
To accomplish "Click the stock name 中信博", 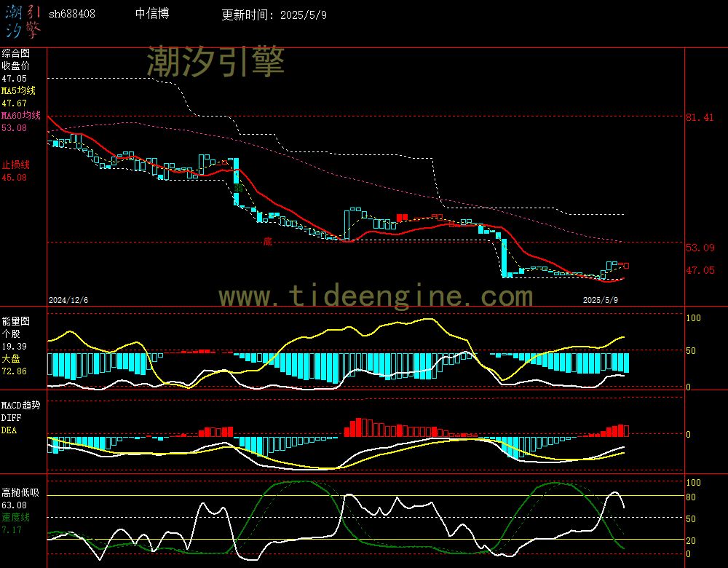I will (152, 14).
